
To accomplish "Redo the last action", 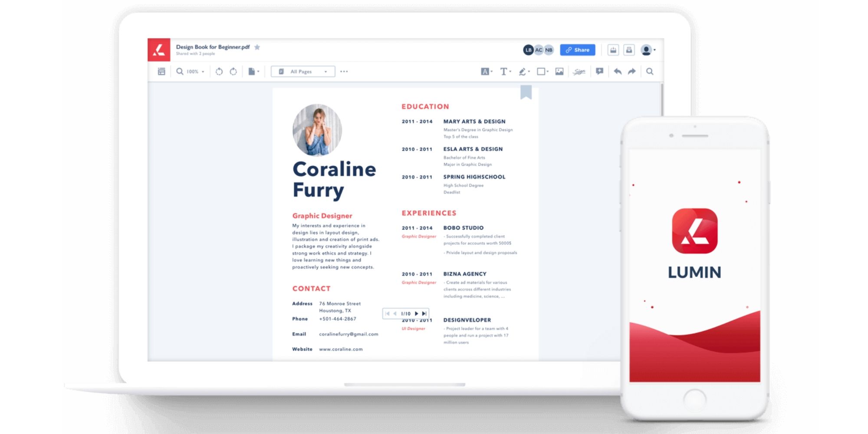I will [632, 72].
